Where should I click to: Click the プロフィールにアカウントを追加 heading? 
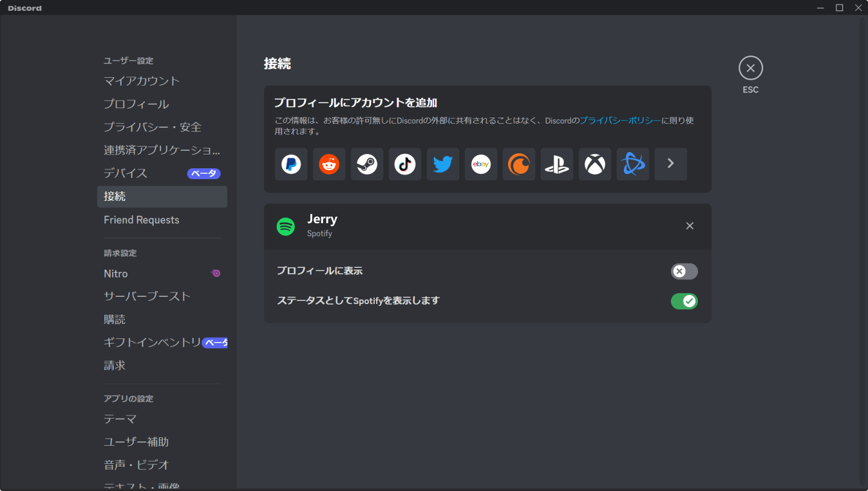(x=356, y=103)
